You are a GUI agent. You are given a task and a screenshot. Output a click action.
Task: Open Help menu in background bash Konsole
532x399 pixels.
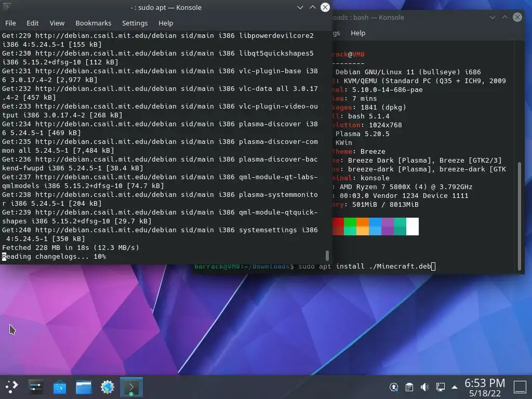[x=358, y=33]
